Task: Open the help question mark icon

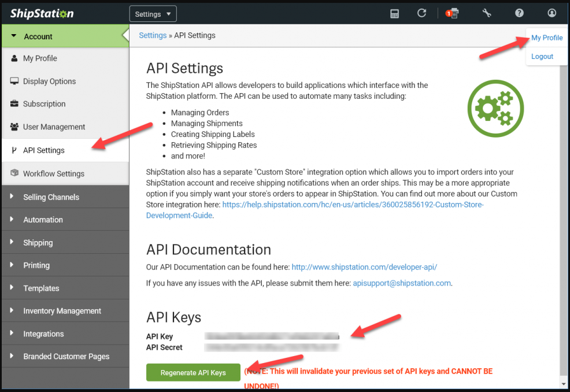Action: (519, 13)
